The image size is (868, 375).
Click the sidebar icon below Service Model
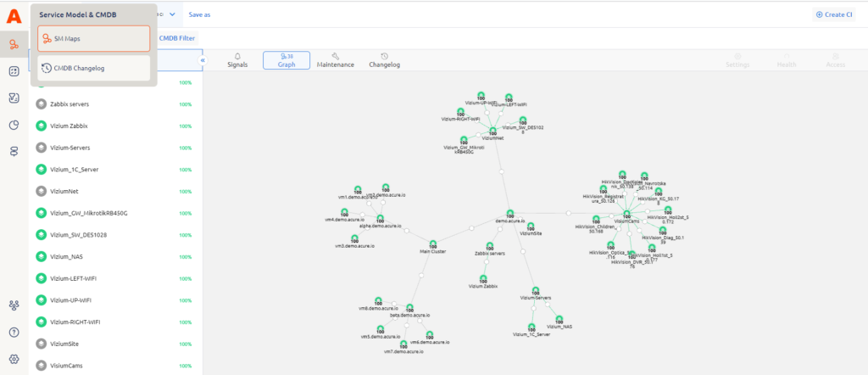[14, 71]
